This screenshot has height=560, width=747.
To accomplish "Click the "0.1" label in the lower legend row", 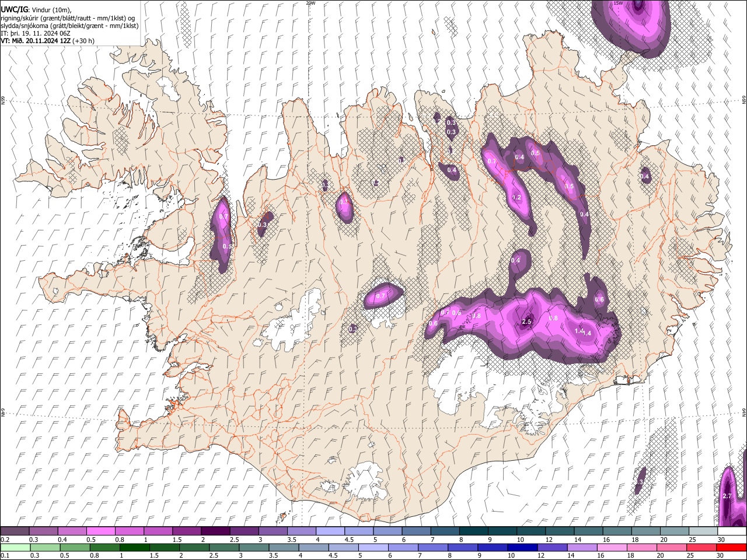I will 5,556.
